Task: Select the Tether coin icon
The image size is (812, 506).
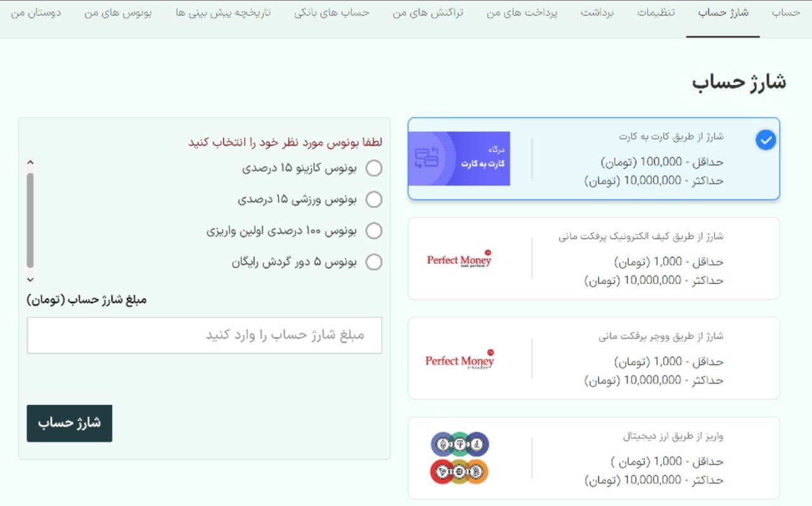Action: (460, 444)
